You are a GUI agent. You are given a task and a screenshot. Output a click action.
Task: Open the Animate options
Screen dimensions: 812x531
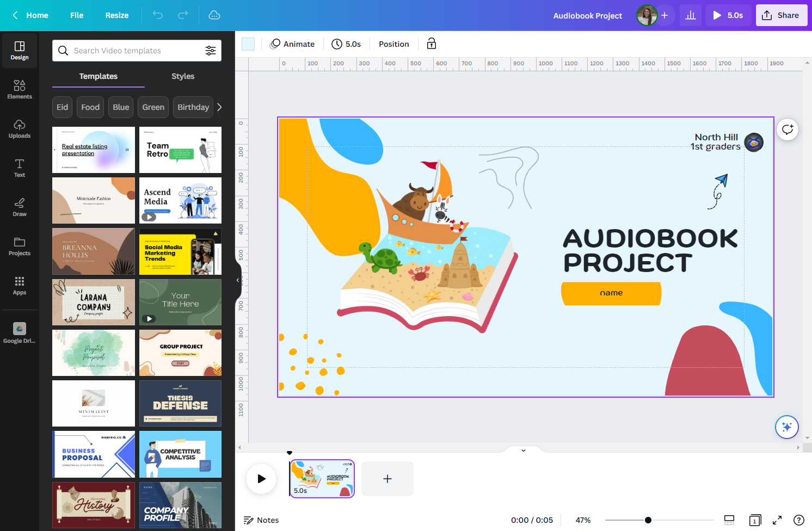pyautogui.click(x=292, y=44)
